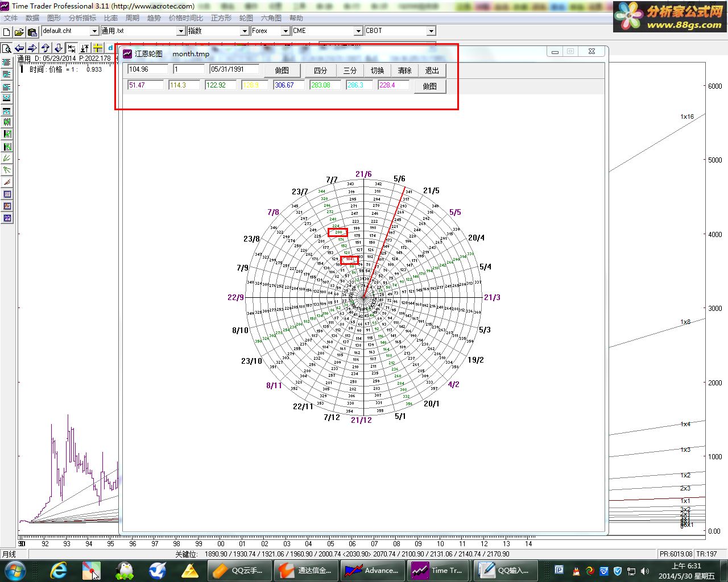
Task: Expand the 指数 dropdown
Action: click(245, 31)
